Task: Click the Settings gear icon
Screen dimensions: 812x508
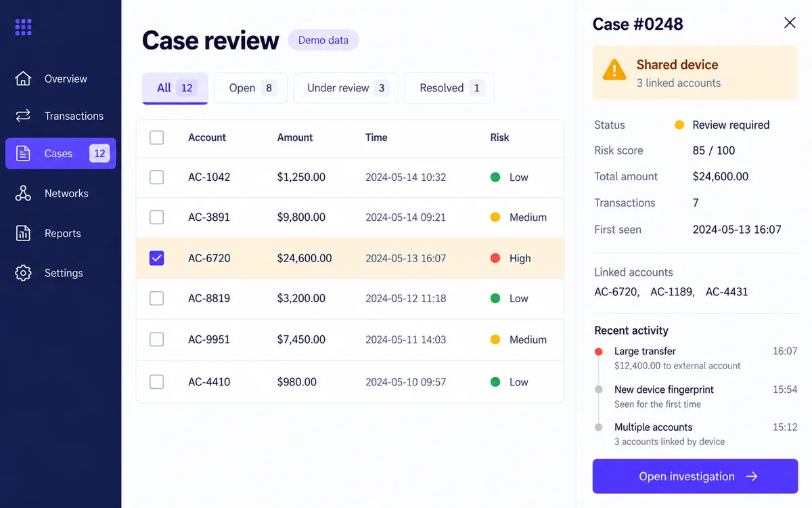Action: point(23,273)
